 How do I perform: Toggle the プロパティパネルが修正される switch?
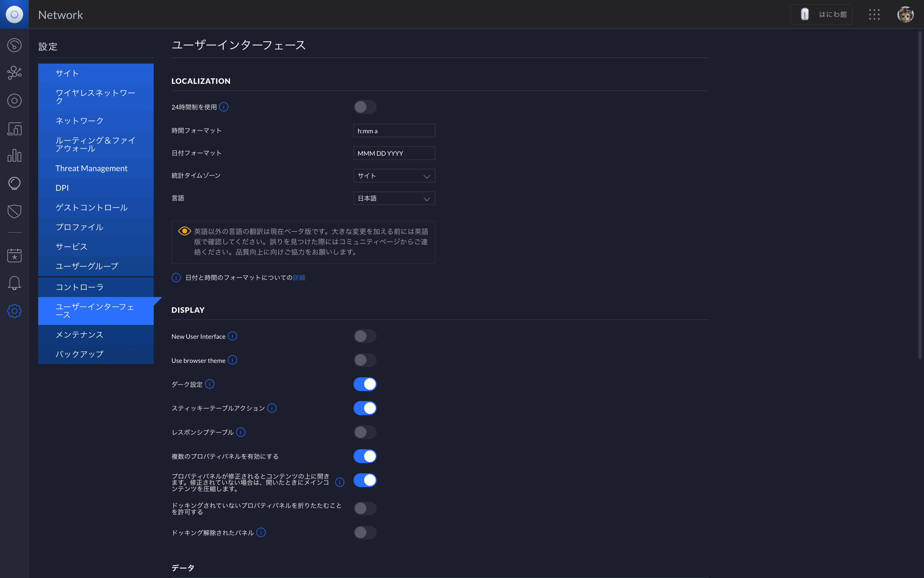coord(365,480)
